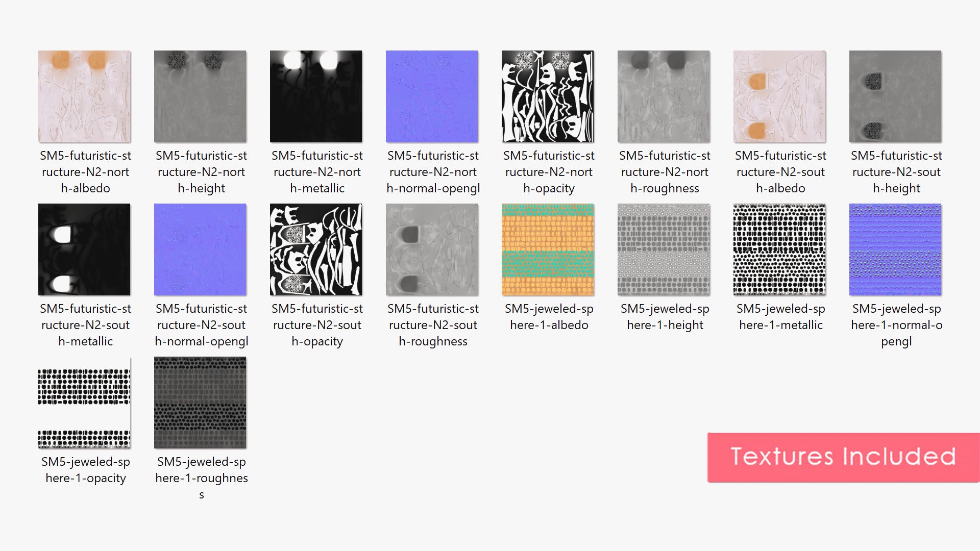Click the Textures Included red banner
Image resolution: width=980 pixels, height=551 pixels.
(x=843, y=457)
